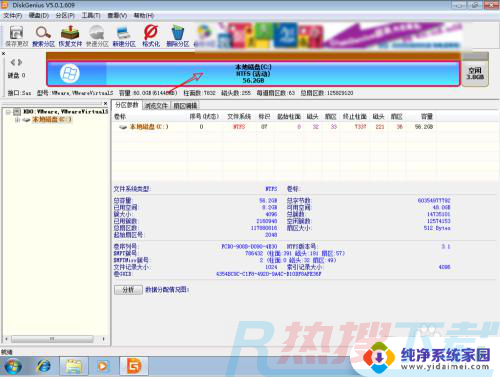The width and height of the screenshot is (500, 377).
Task: Open the 帮助(H) menu
Action: tap(144, 16)
